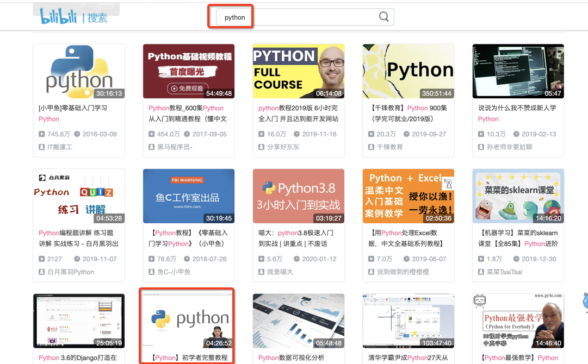The image size is (588, 364).
Task: Click title 【Python教程】《零基础入门学习Python》
Action: [188, 238]
